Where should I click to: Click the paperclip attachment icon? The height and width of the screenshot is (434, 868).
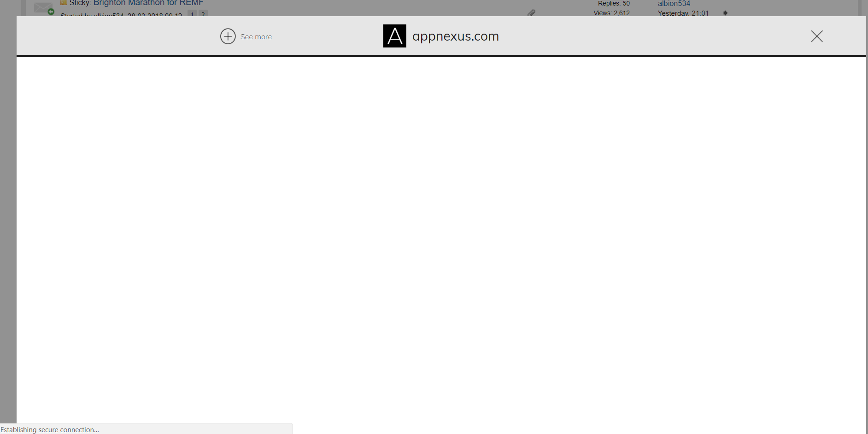(x=531, y=12)
